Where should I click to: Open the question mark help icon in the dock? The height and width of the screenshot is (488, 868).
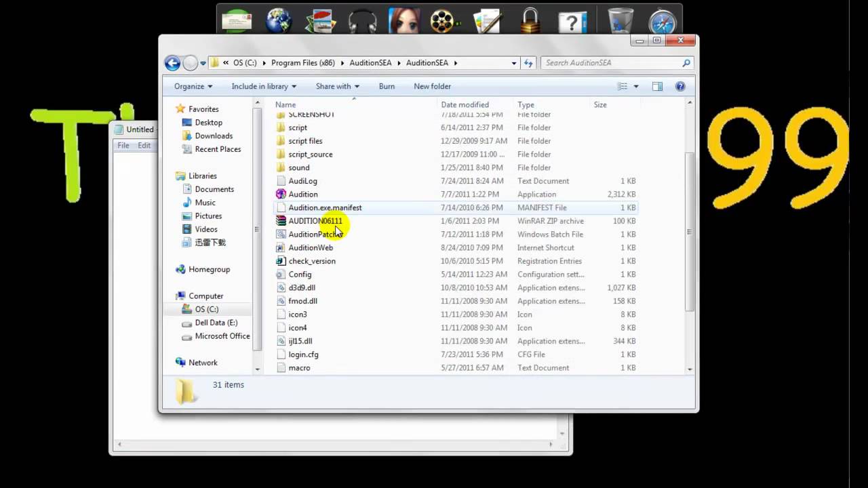pyautogui.click(x=572, y=21)
